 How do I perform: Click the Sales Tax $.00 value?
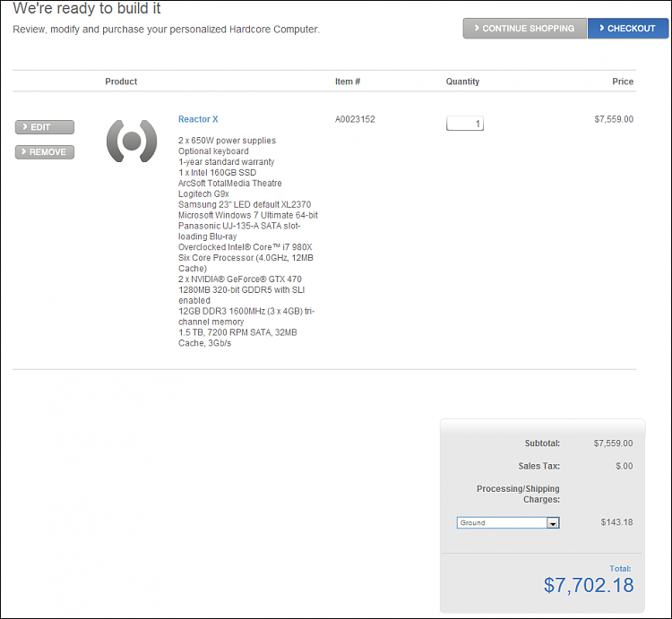pos(624,466)
